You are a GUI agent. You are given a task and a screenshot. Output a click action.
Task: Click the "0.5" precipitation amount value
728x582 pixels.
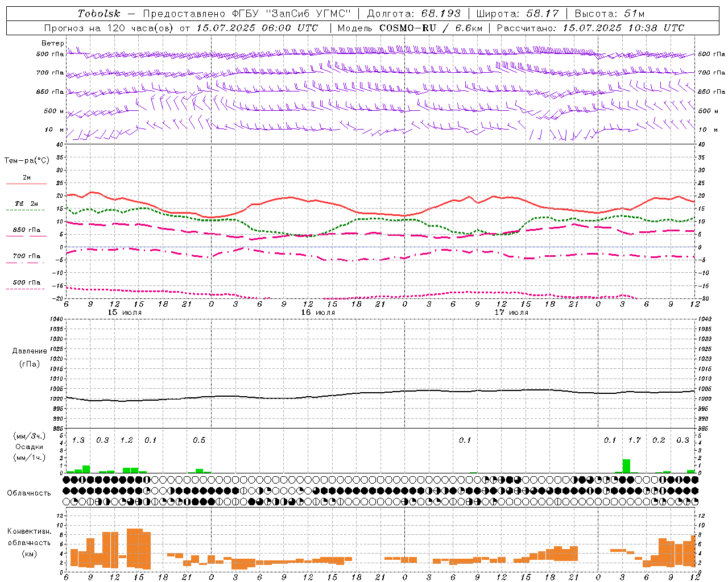[199, 440]
